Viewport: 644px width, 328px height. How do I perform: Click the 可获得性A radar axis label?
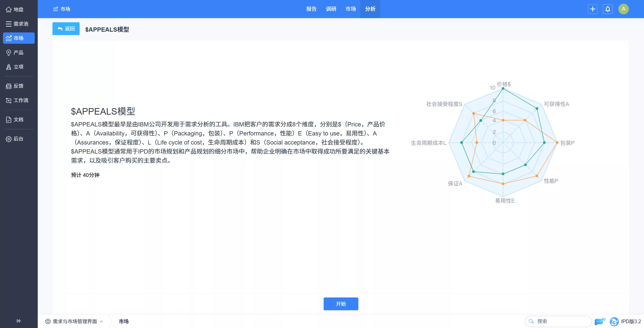(556, 104)
